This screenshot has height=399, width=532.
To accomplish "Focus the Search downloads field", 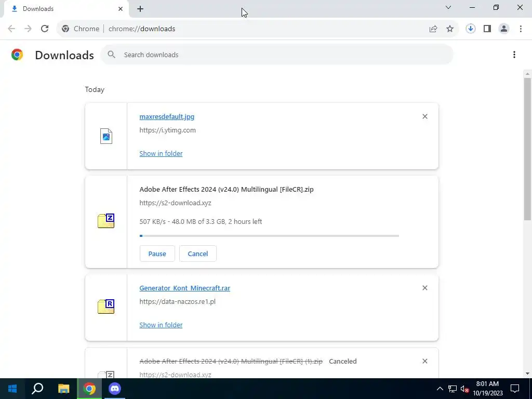I will (x=277, y=55).
